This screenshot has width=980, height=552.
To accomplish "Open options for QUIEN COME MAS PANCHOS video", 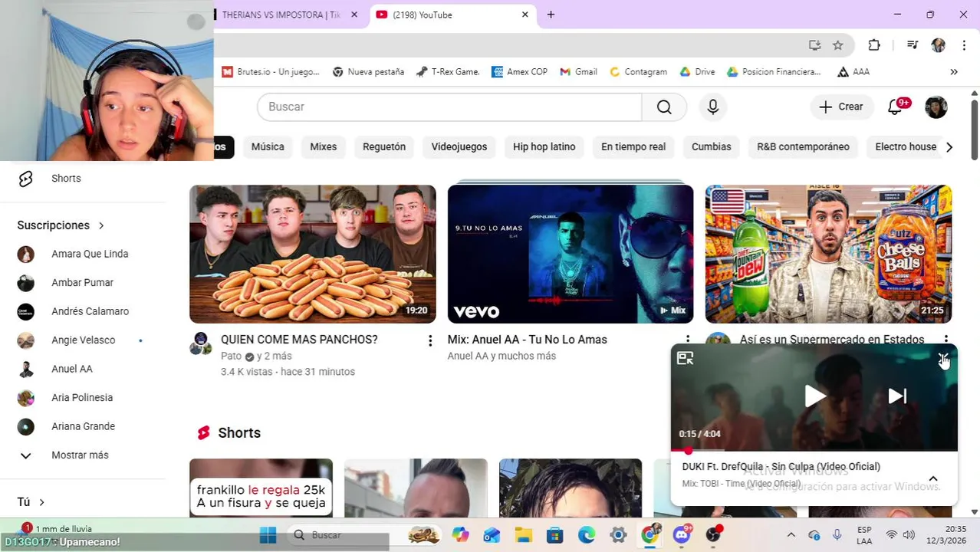I will tap(430, 340).
